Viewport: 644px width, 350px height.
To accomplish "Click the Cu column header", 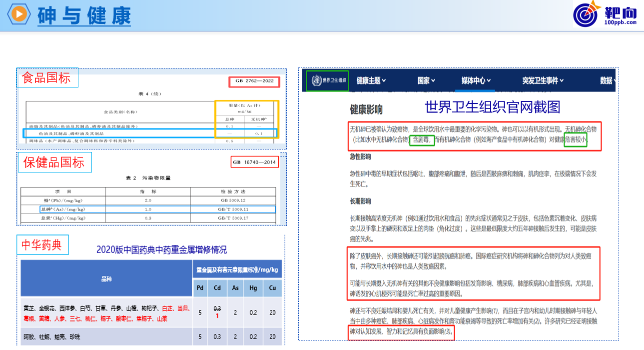I will point(272,288).
